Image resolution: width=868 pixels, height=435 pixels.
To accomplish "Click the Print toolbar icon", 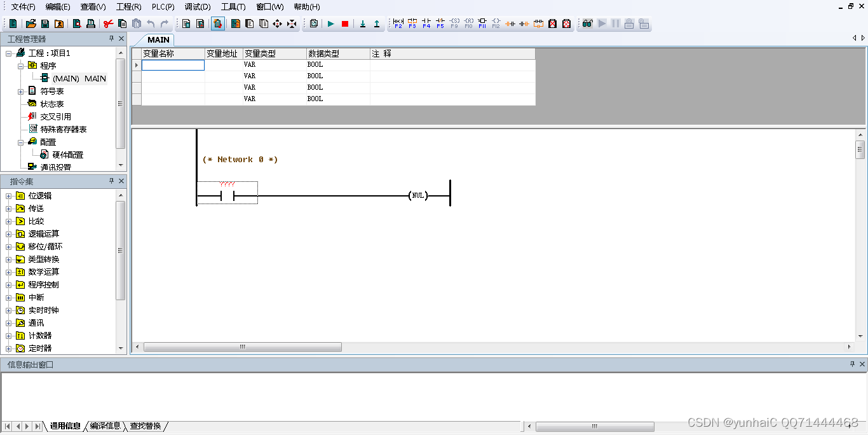I will (x=90, y=24).
